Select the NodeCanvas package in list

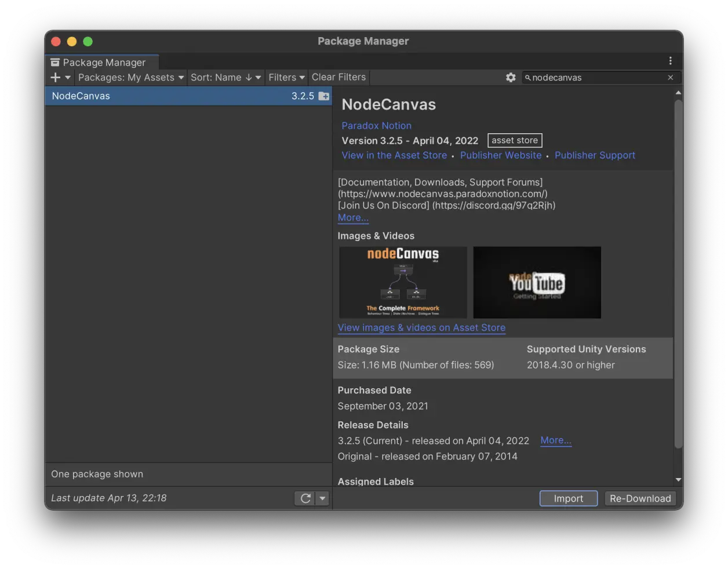(188, 96)
